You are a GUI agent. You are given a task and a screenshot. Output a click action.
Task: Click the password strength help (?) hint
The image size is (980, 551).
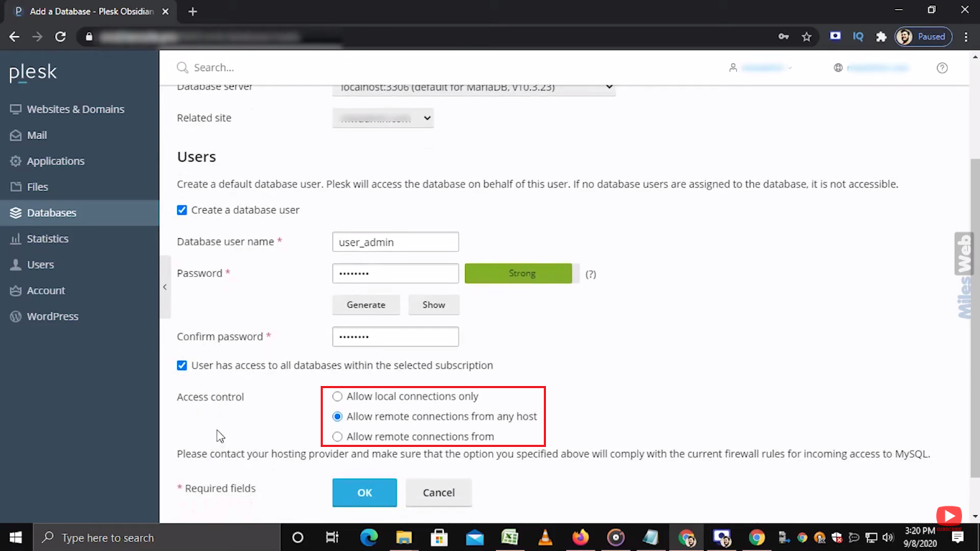(x=590, y=274)
